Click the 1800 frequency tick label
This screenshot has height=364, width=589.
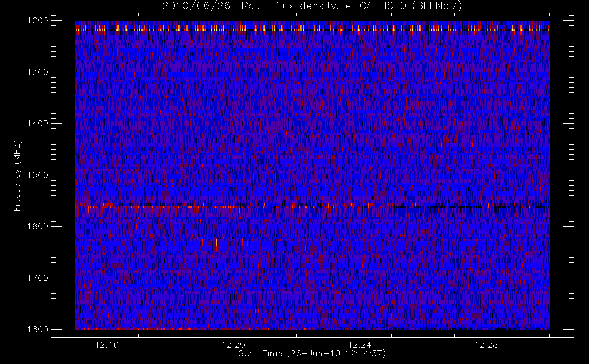[38, 329]
